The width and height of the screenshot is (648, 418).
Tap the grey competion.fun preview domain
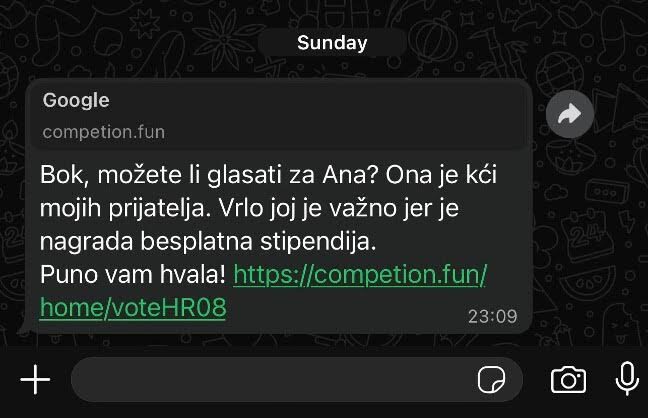[x=104, y=132]
